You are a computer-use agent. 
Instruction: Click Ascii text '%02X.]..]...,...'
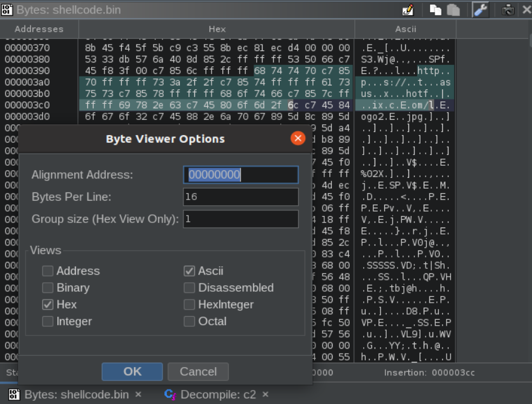pyautogui.click(x=405, y=174)
